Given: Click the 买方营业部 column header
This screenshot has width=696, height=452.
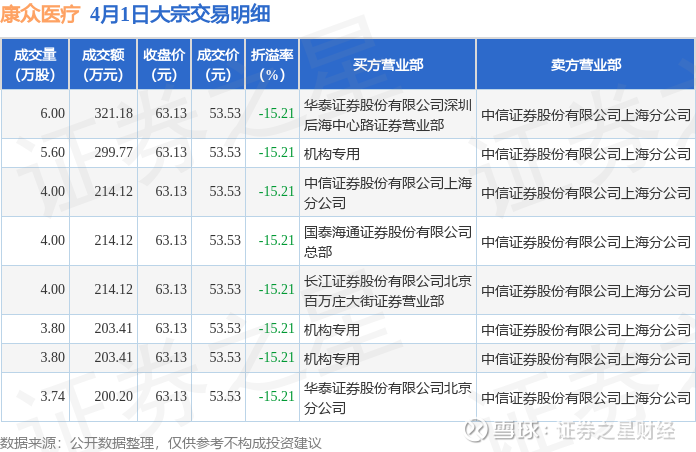Looking at the screenshot, I should pyautogui.click(x=388, y=64).
